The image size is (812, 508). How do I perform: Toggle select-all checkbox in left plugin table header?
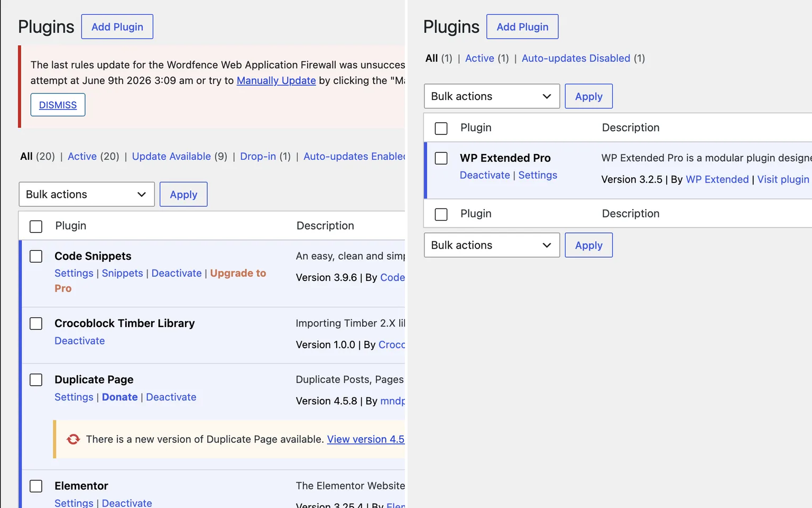[x=36, y=226]
